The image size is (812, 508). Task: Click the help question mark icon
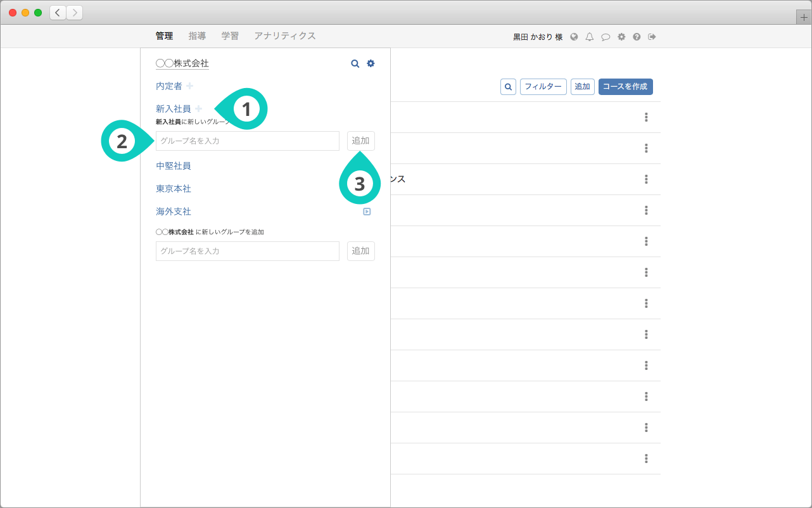(637, 37)
